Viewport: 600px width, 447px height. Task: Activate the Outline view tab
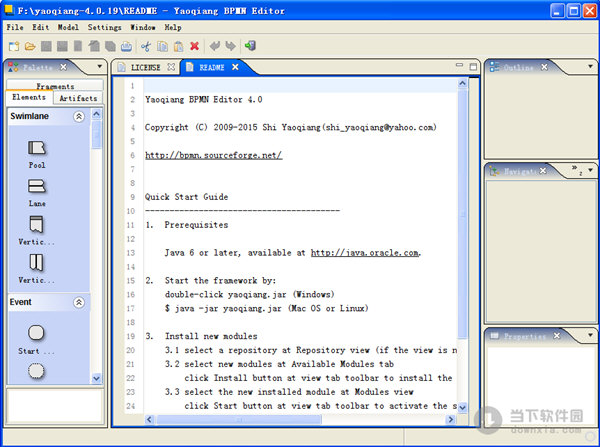point(518,67)
